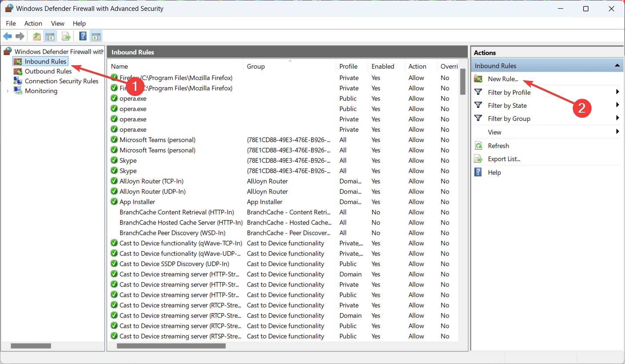Viewport: 625px width, 364px height.
Task: Select BranchCache Content Retrieval (HTTP-In) rule
Action: click(x=177, y=212)
